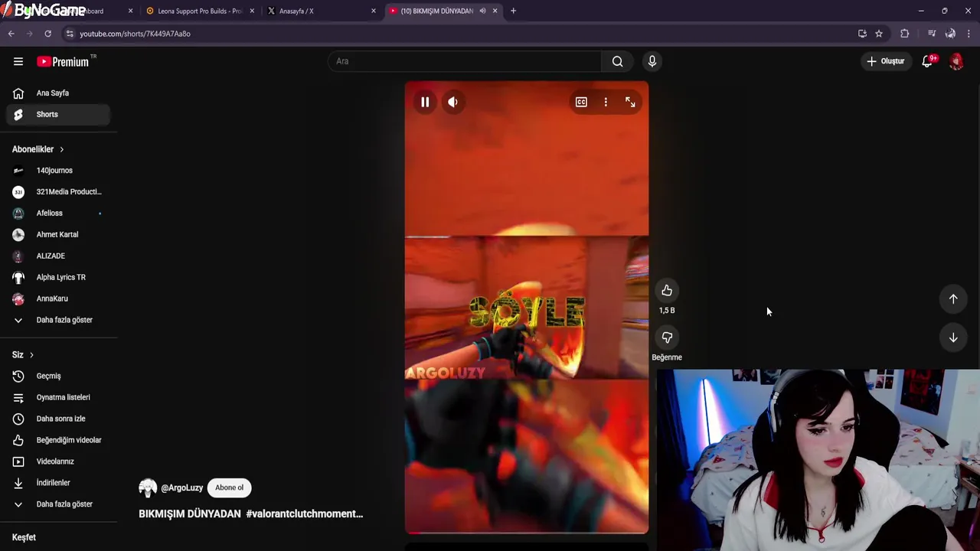Screen dimensions: 980x551
Task: Click the Keşfet section heading
Action: pyautogui.click(x=24, y=538)
